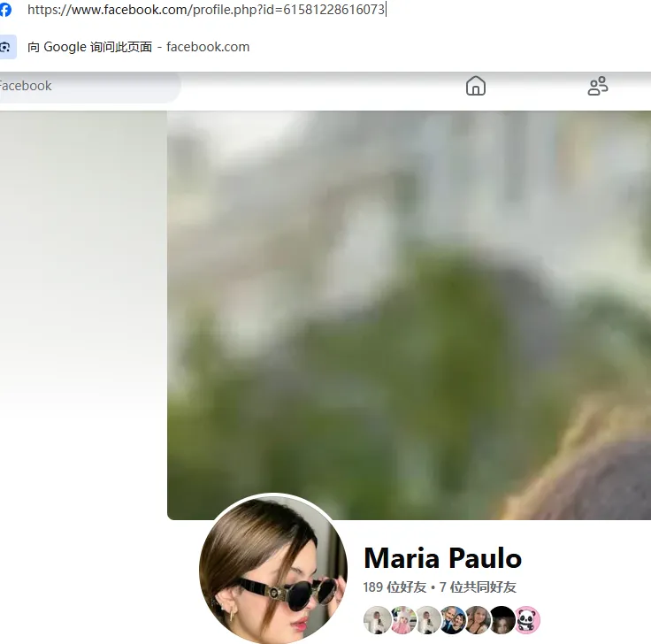Click the Facebook favicon in address bar
The width and height of the screenshot is (651, 644).
pyautogui.click(x=5, y=10)
